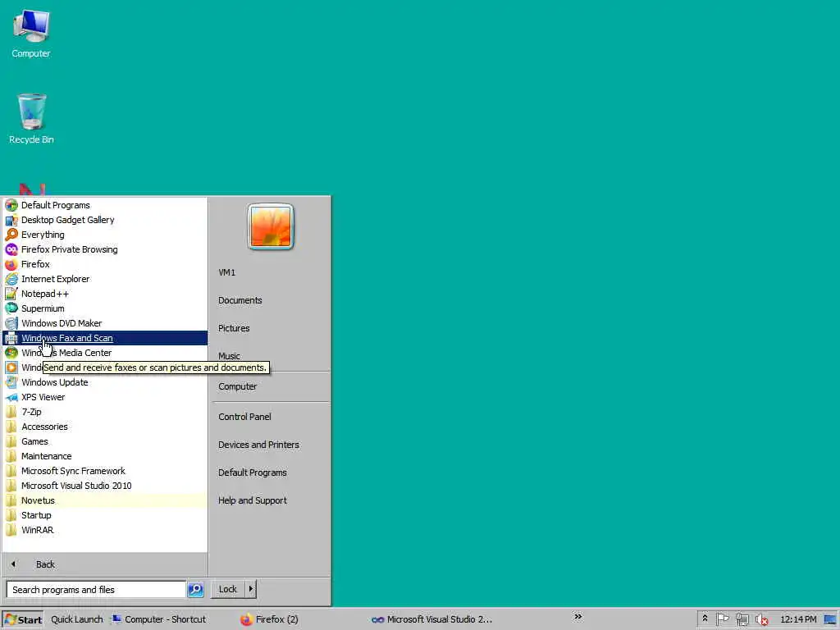Open VM1 user folder
This screenshot has width=840, height=630.
point(226,272)
